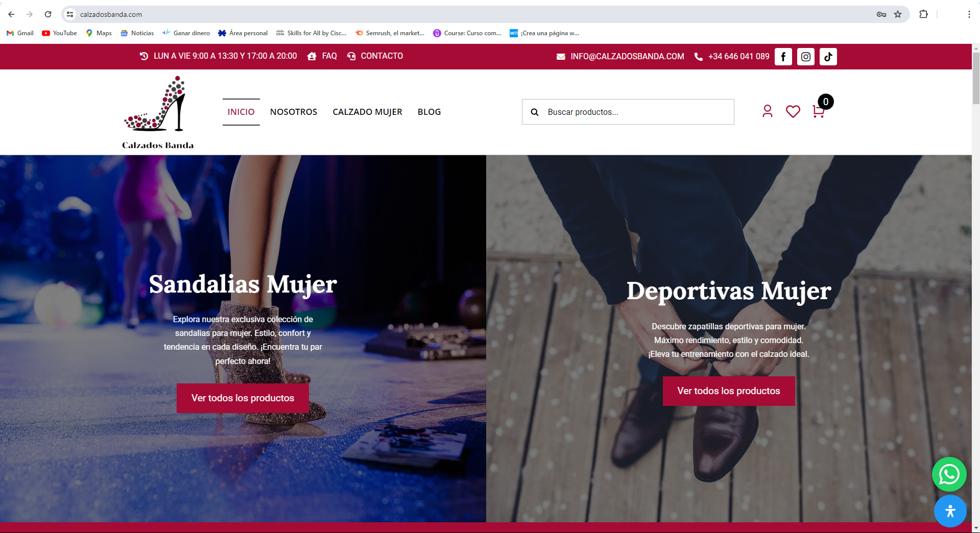The image size is (980, 533).
Task: Open the Facebook page icon
Action: coord(783,57)
